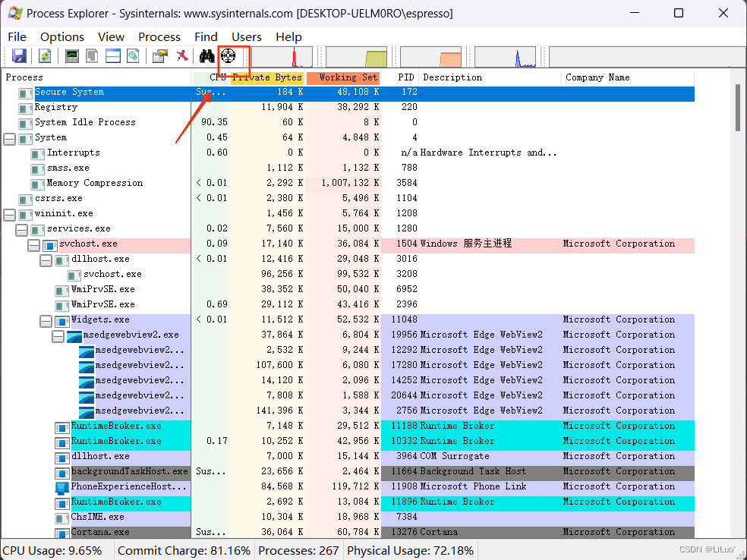Viewport: 747px width, 560px height.
Task: Click the binoculars Find Handle icon
Action: tap(206, 56)
